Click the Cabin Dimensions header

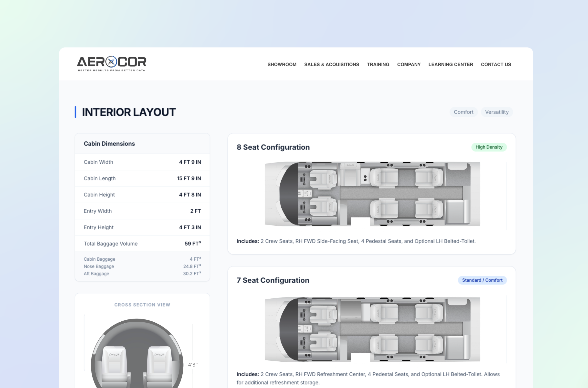[109, 144]
